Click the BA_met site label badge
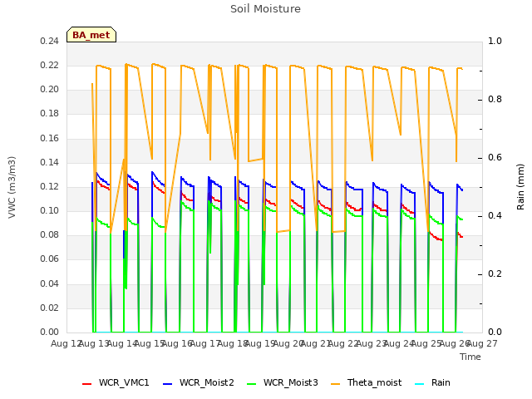The height and width of the screenshot is (399, 532). point(91,35)
